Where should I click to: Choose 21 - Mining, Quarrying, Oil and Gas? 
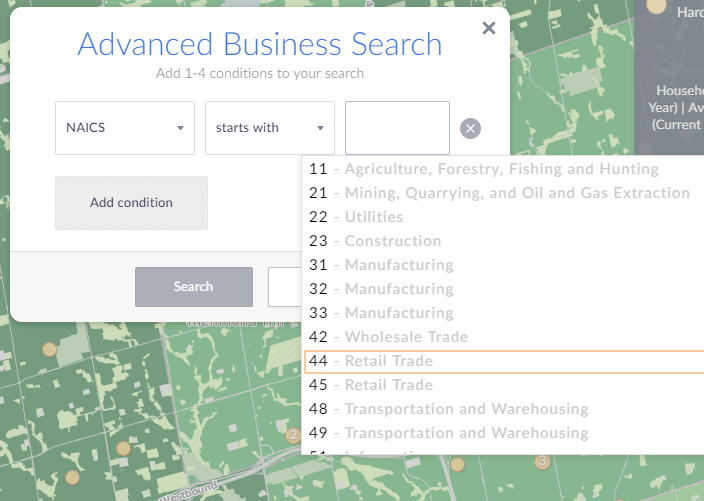point(499,193)
